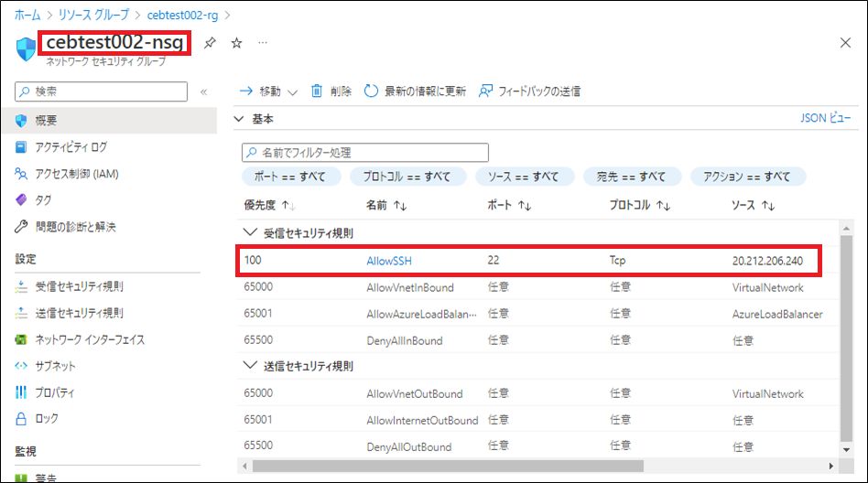Click the refresh icon for 最新の情報に更新
This screenshot has height=483, width=868.
point(371,91)
